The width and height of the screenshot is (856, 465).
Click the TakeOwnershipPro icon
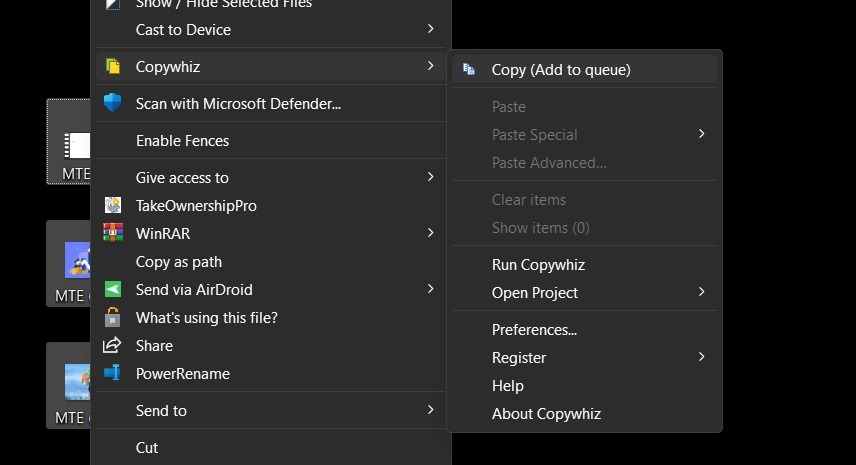point(113,205)
